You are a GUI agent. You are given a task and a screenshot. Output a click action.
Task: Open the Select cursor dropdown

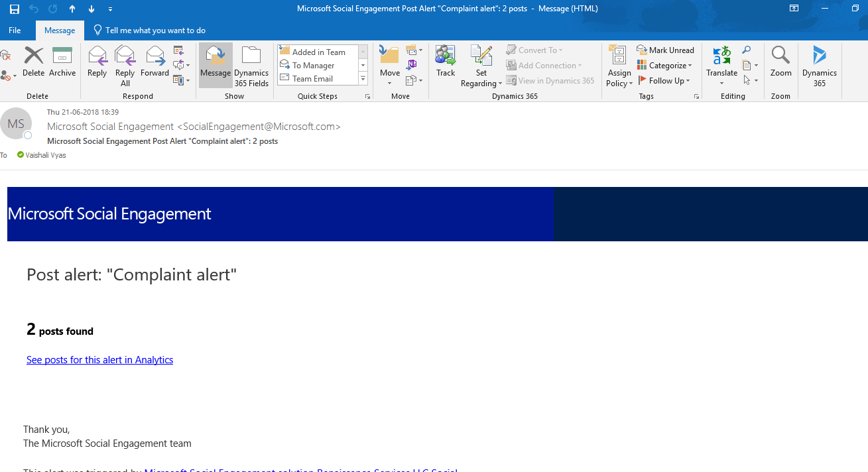click(x=751, y=80)
